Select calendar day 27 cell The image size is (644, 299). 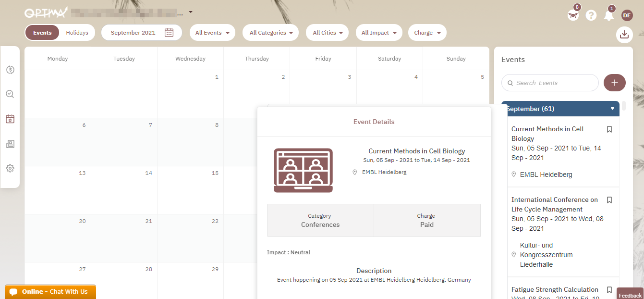tap(58, 280)
